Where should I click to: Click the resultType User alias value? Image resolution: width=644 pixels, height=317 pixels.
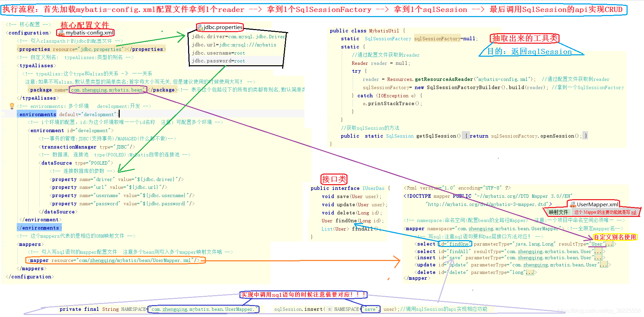pos(596,244)
